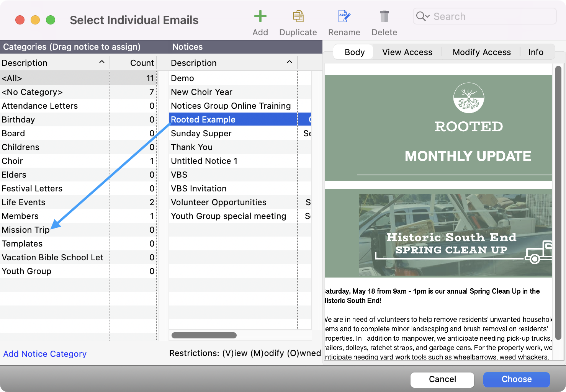
Task: Select the Body tab
Action: click(x=353, y=52)
